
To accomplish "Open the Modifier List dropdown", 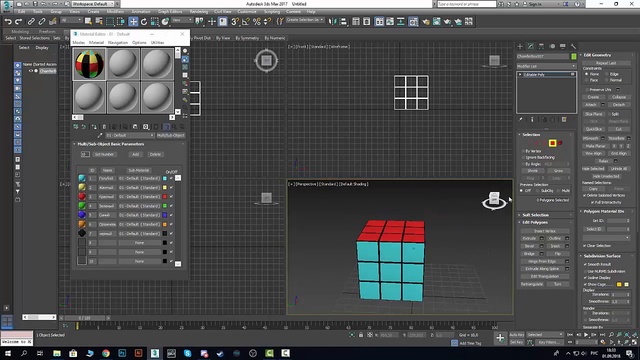I will click(546, 66).
